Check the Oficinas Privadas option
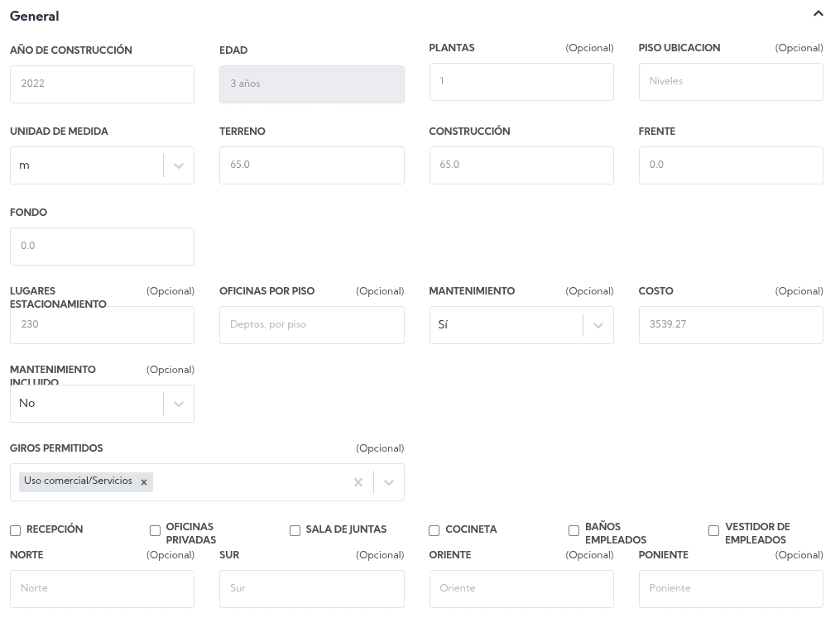The image size is (840, 632). tap(155, 530)
